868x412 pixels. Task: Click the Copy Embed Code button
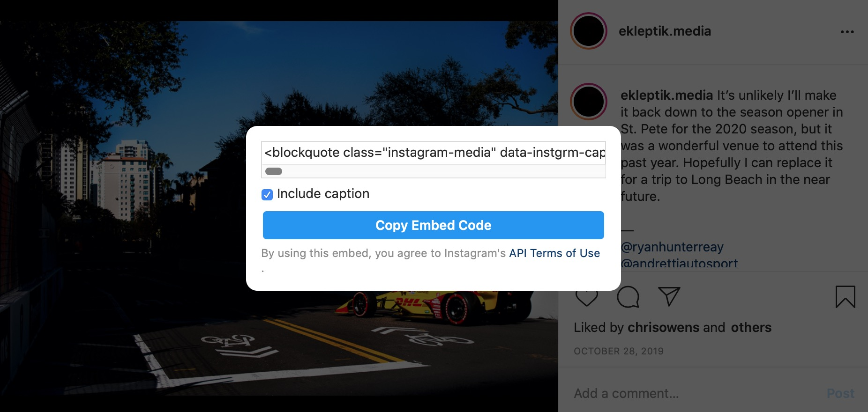click(433, 225)
